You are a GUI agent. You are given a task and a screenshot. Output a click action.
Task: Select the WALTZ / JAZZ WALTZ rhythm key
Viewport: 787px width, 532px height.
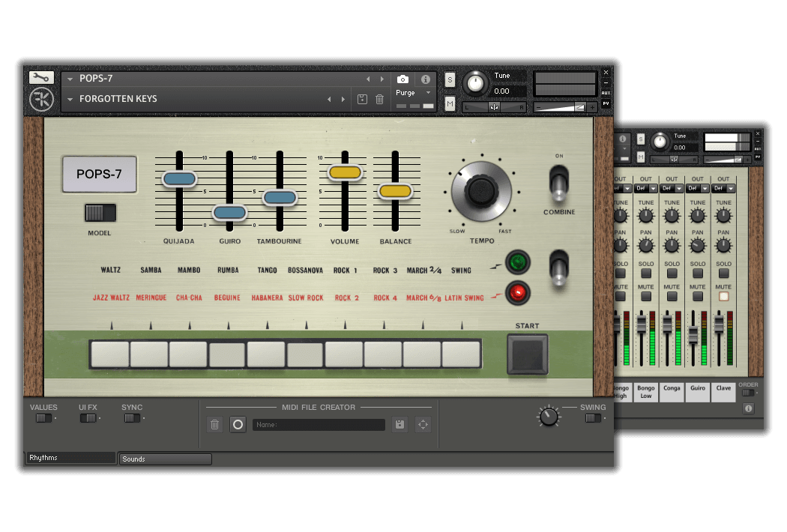[110, 354]
